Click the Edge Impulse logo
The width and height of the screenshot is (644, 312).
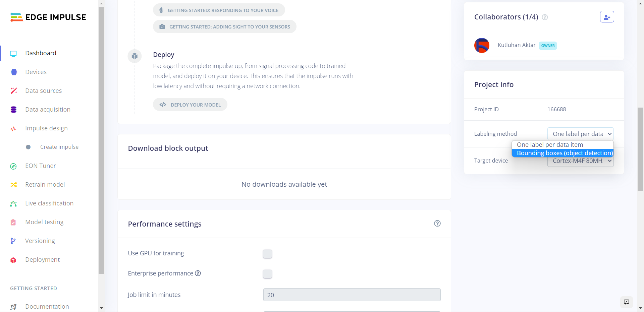tap(48, 17)
